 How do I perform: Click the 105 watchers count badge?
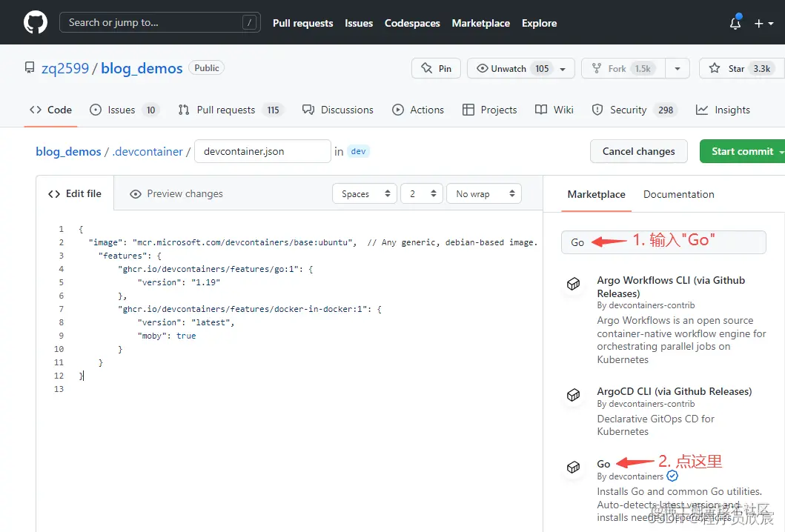click(x=542, y=69)
